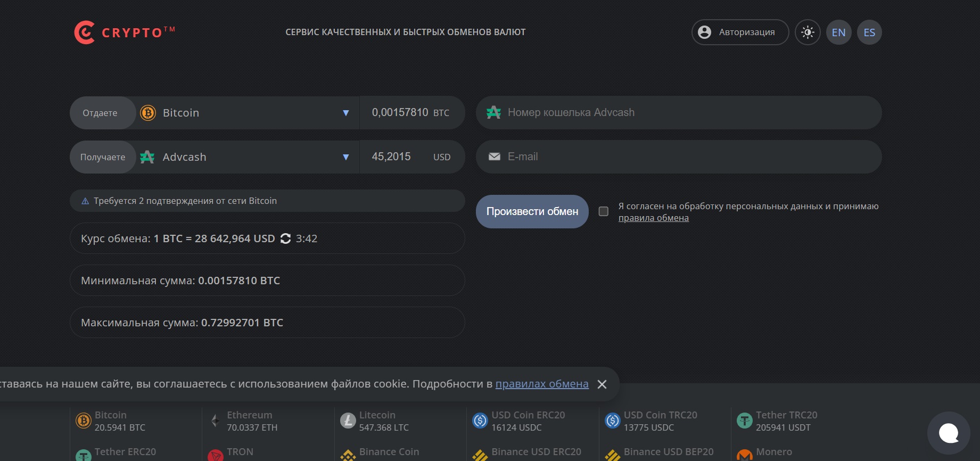Click the envelope icon in E-mail field

[495, 157]
